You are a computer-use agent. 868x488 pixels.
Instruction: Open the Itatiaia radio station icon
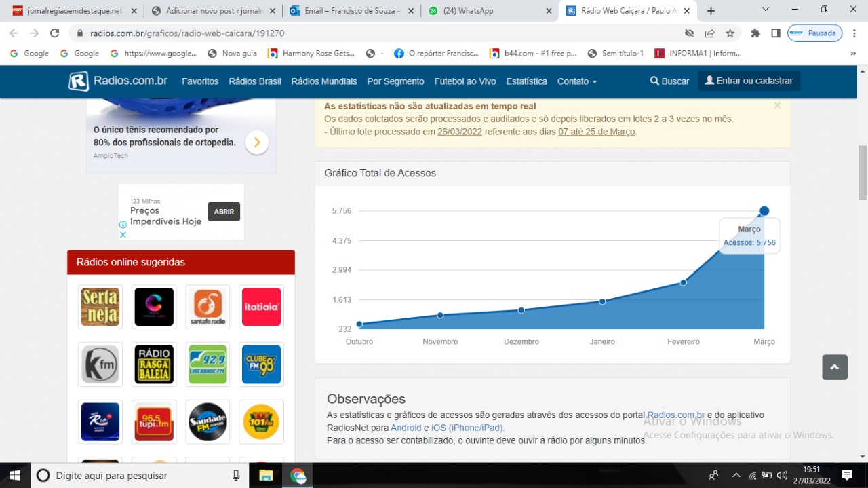[x=261, y=307]
